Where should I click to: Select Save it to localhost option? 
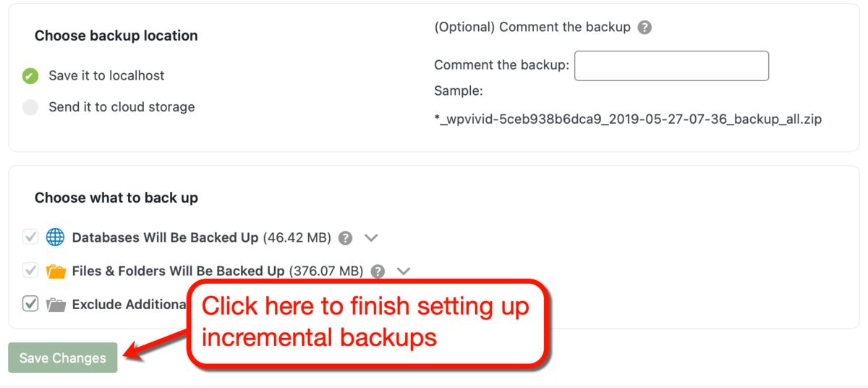click(x=30, y=75)
